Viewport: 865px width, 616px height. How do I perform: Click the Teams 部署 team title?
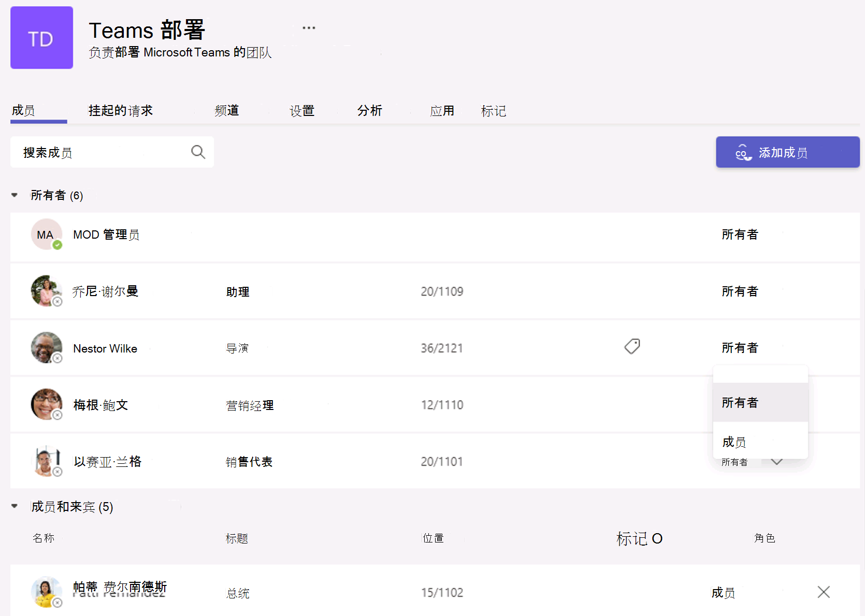tap(147, 30)
